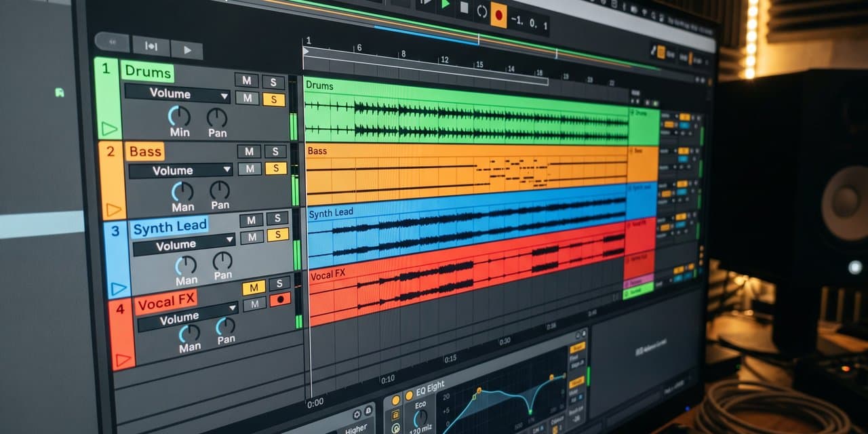Launch the Bass track with its orange triangle
The image size is (868, 434).
tap(113, 208)
